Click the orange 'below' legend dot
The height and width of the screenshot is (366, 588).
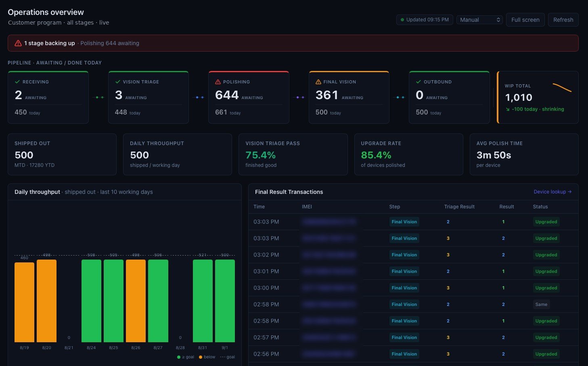click(201, 357)
